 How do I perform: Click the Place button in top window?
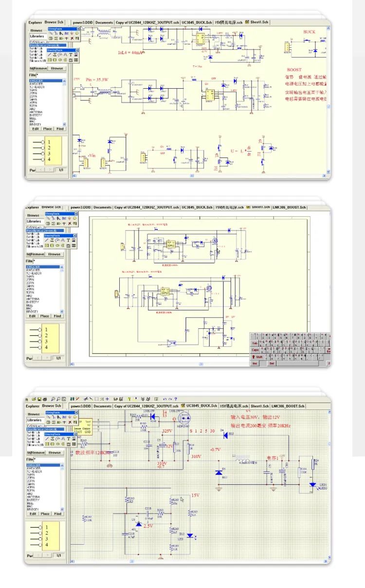[x=47, y=129]
